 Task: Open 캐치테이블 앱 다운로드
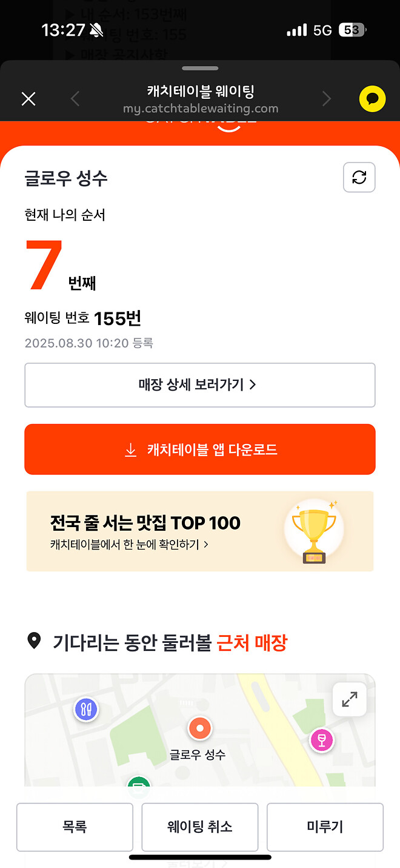pos(200,449)
